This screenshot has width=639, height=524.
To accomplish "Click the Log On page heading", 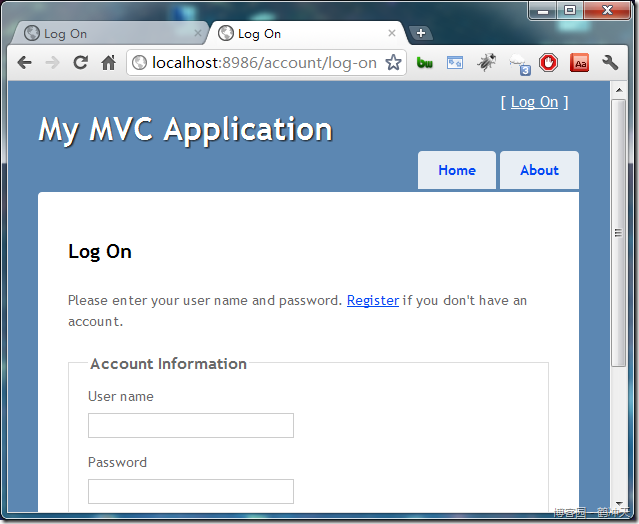I will click(100, 252).
